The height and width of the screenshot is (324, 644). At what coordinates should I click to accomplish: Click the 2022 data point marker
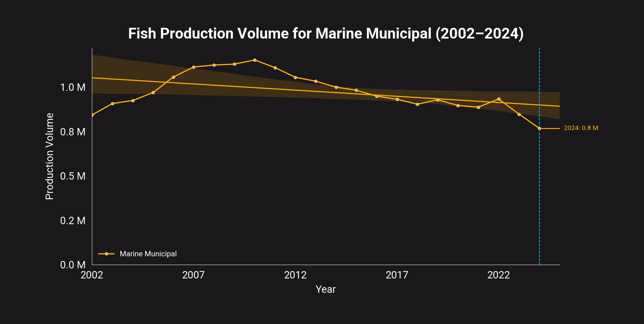click(499, 99)
